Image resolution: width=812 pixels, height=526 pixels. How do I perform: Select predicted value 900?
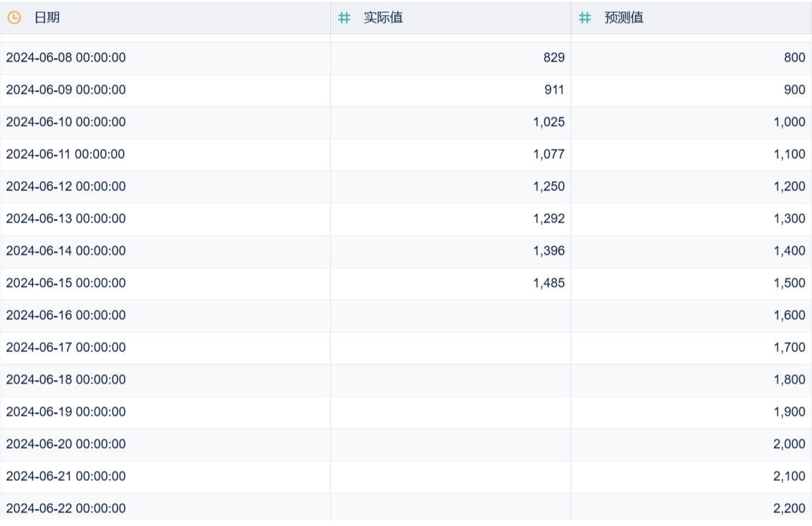794,89
